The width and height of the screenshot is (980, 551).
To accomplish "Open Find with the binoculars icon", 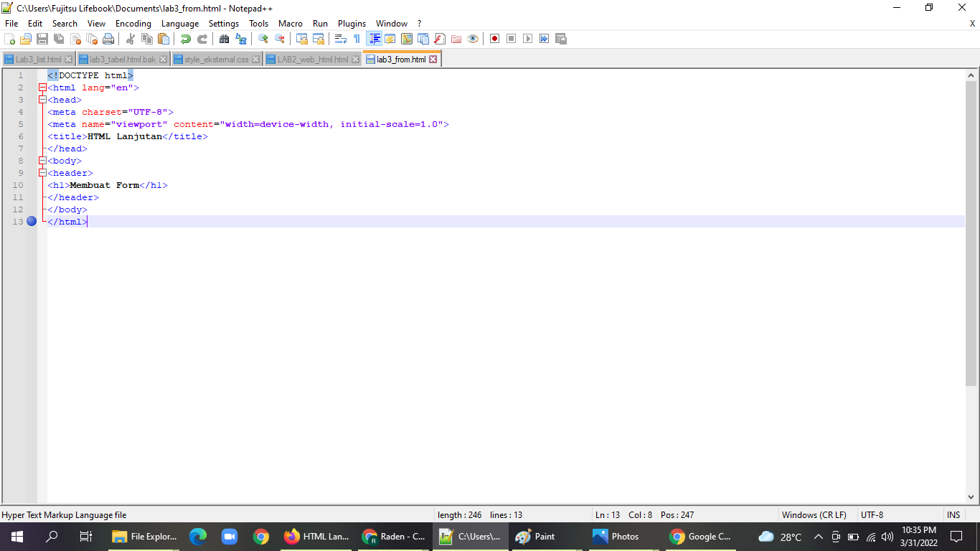I will (225, 39).
